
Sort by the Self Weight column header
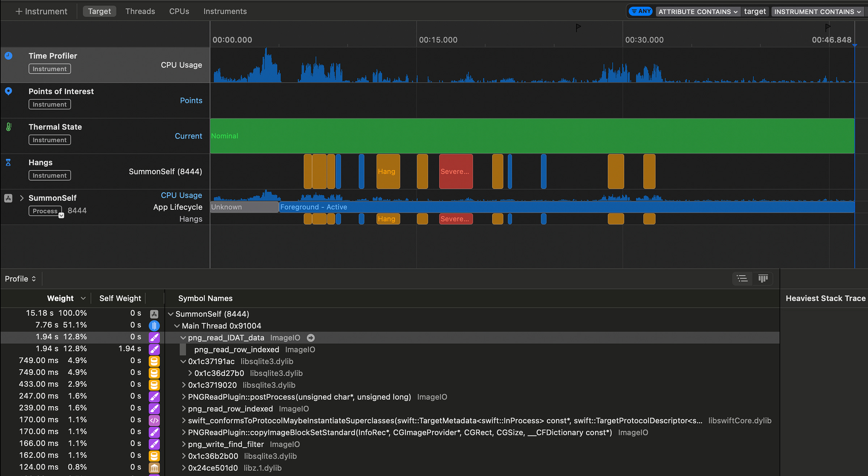tap(120, 298)
